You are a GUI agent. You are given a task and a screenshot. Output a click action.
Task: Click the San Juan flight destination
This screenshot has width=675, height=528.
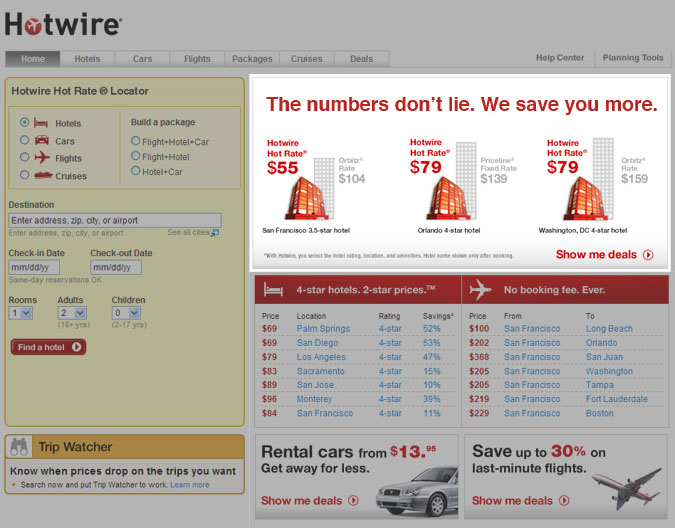coord(604,357)
